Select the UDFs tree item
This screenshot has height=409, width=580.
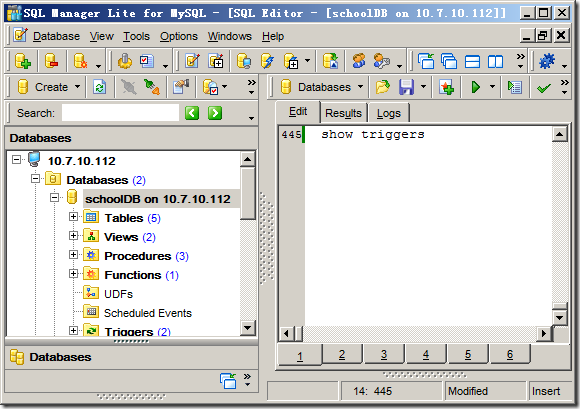point(118,294)
